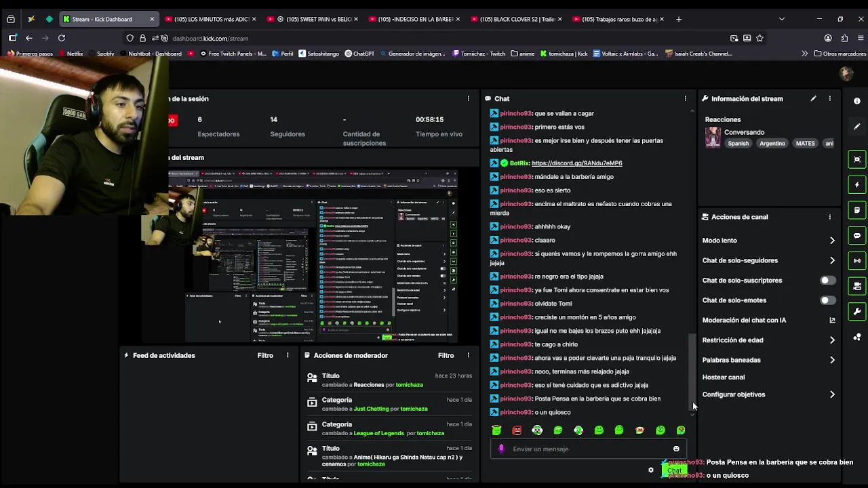Viewport: 868px width, 488px height.
Task: Expand Palabras baneadas settings
Action: point(769,360)
